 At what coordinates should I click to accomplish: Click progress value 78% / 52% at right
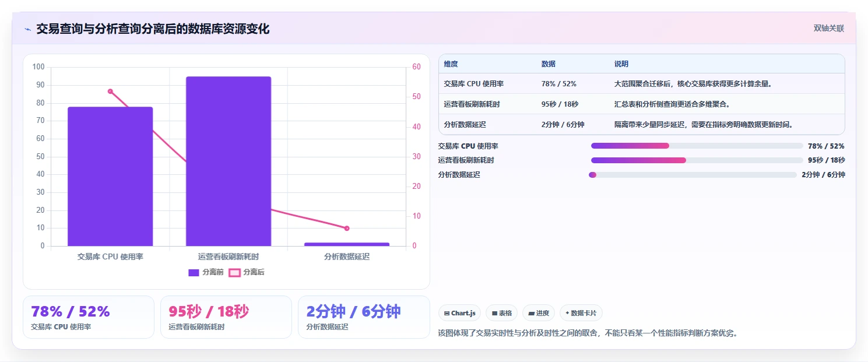[826, 146]
